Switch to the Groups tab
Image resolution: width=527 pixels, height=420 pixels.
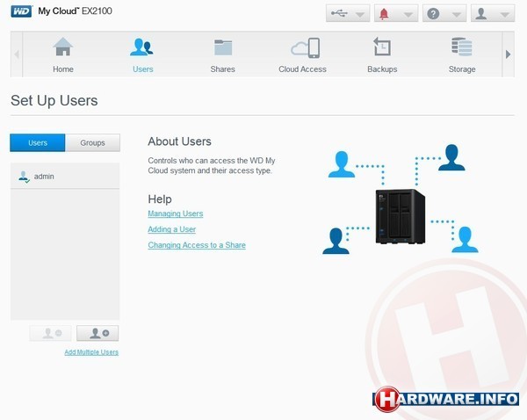[92, 143]
